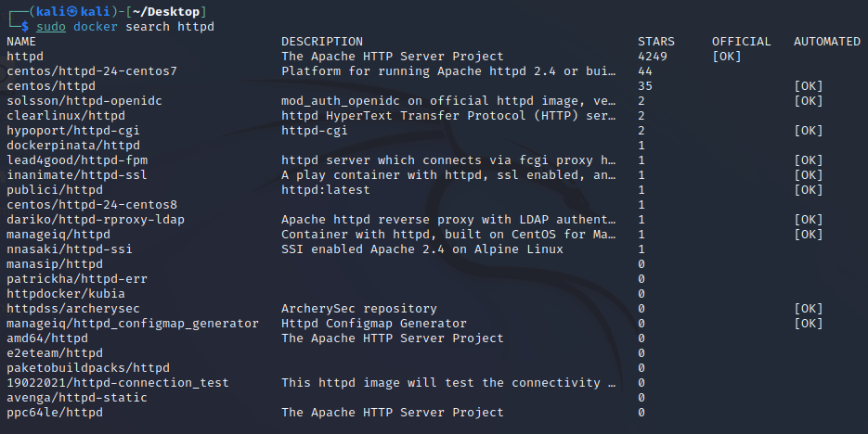The width and height of the screenshot is (868, 434).
Task: Click 'docker' in the command line
Action: pos(96,27)
